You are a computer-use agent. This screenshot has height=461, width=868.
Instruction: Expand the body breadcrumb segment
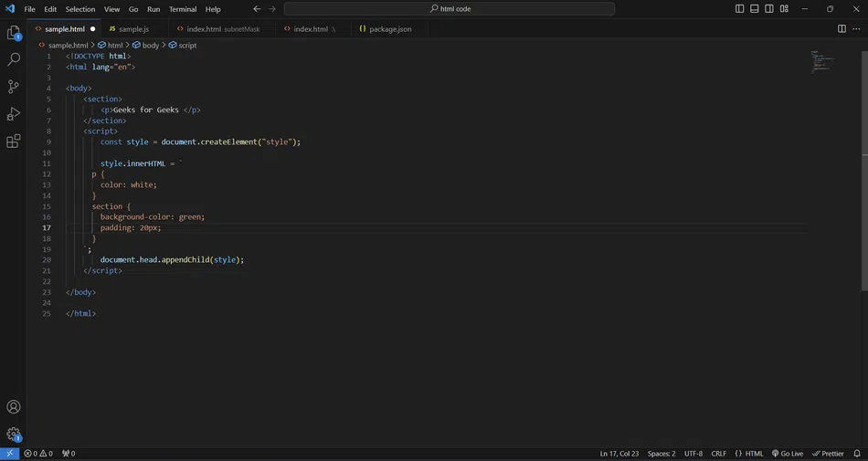(149, 45)
